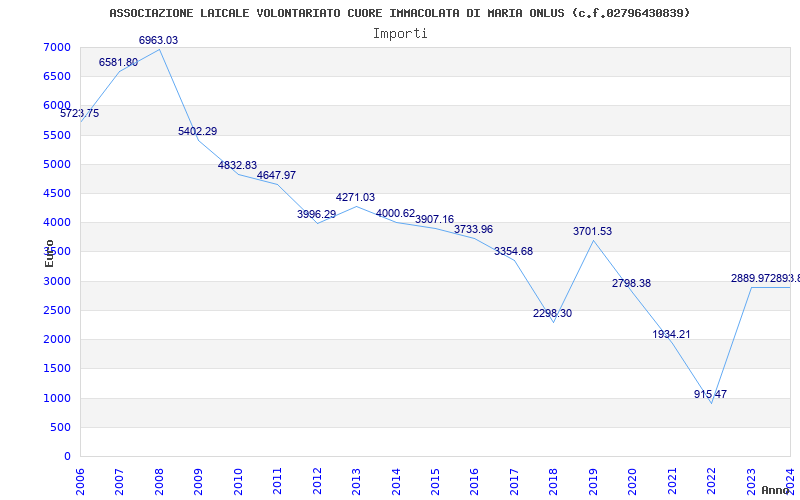The image size is (800, 500).
Task: Click the 'Anno' x-axis title
Action: pyautogui.click(x=776, y=490)
